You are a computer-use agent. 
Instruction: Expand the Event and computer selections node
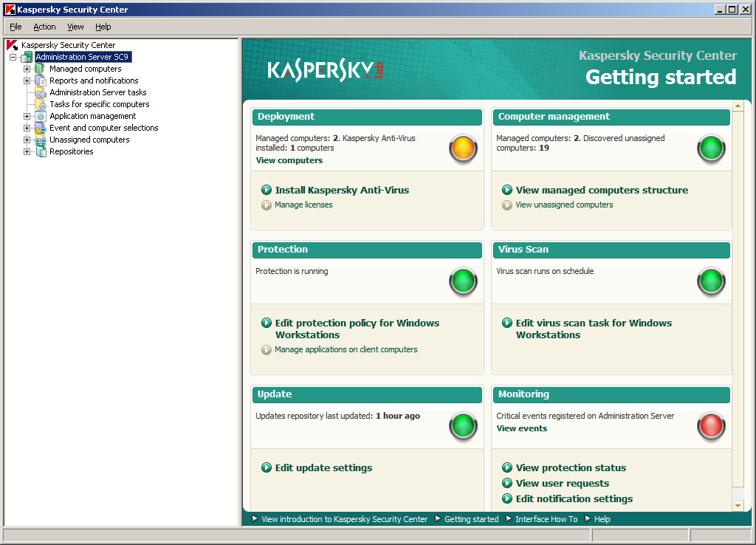pos(27,128)
